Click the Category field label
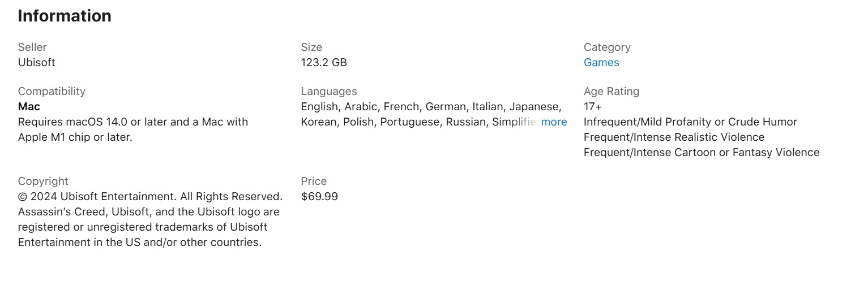The image size is (868, 281). [x=607, y=47]
